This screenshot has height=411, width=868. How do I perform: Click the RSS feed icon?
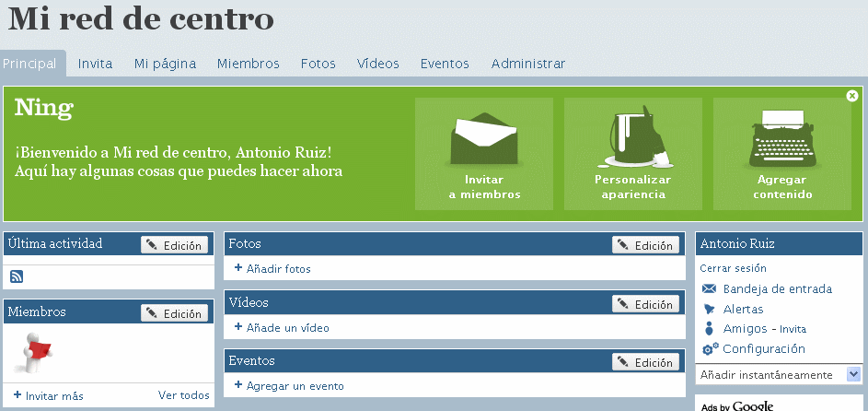17,276
